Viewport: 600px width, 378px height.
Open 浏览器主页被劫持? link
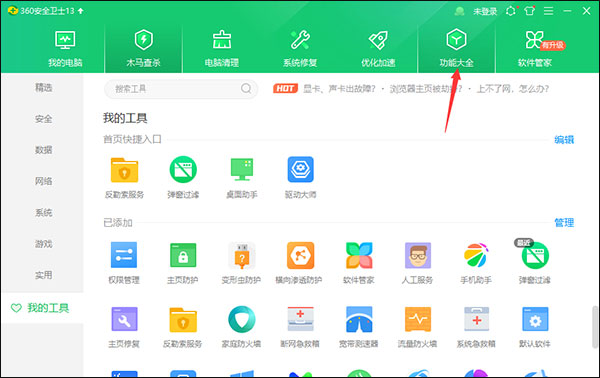click(x=426, y=89)
